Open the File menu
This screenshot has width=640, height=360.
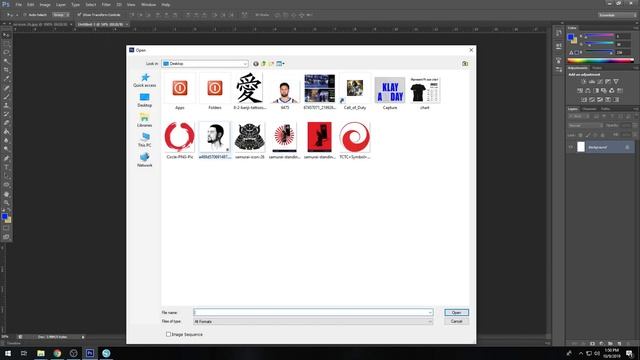(18, 4)
